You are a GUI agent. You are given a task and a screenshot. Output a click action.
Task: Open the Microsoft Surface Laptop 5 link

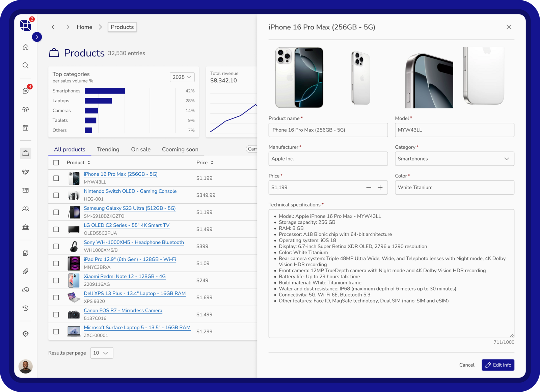pyautogui.click(x=137, y=328)
